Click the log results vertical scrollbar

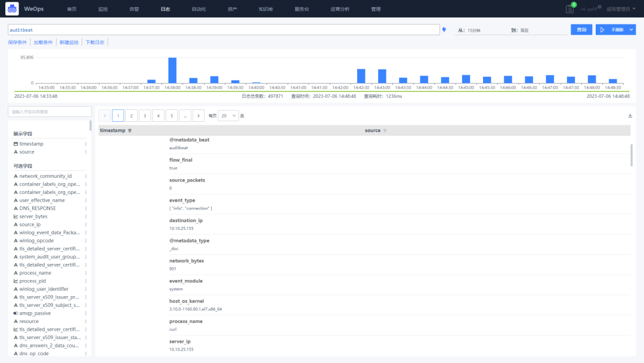tap(631, 155)
